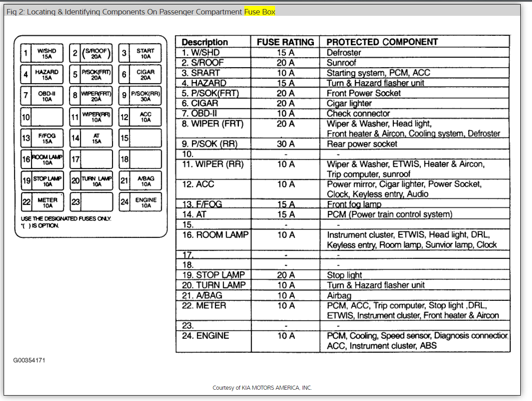Select fuse slot 7 OBD-II 10A
Image resolution: width=532 pixels, height=401 pixels.
point(42,96)
